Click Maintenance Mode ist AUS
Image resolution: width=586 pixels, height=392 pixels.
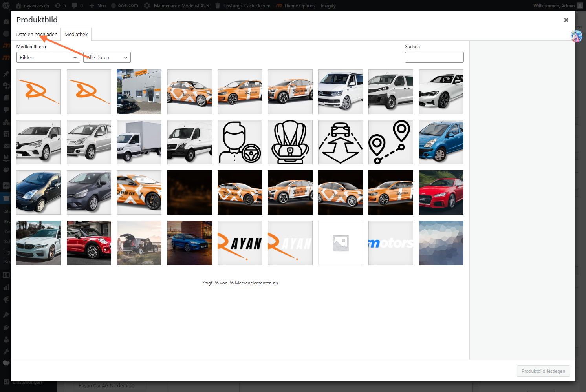[x=177, y=5]
